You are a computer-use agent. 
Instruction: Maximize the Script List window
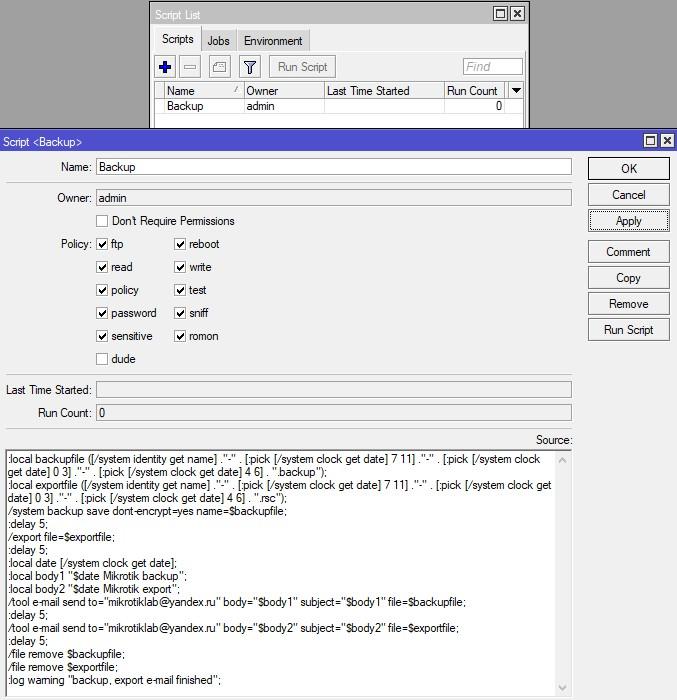pyautogui.click(x=501, y=13)
